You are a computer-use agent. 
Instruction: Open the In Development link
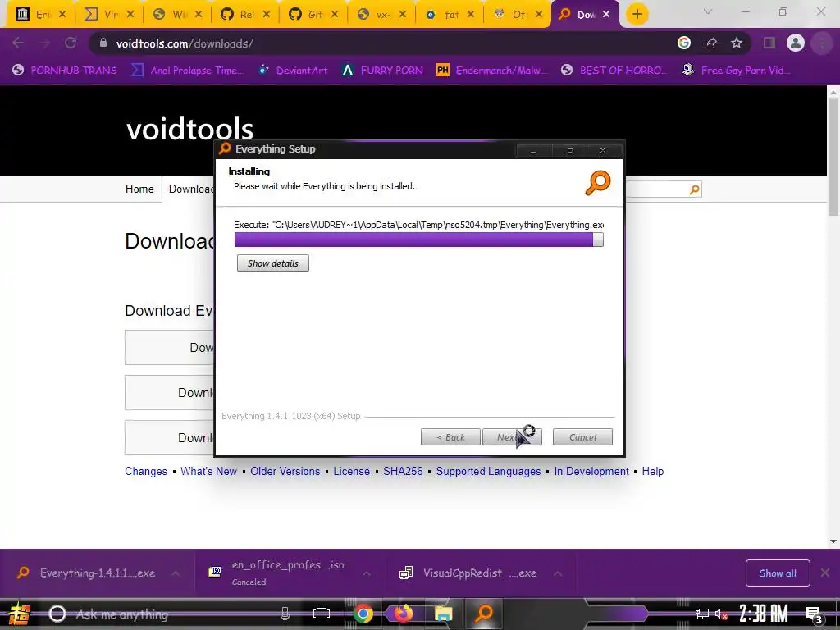(x=591, y=472)
